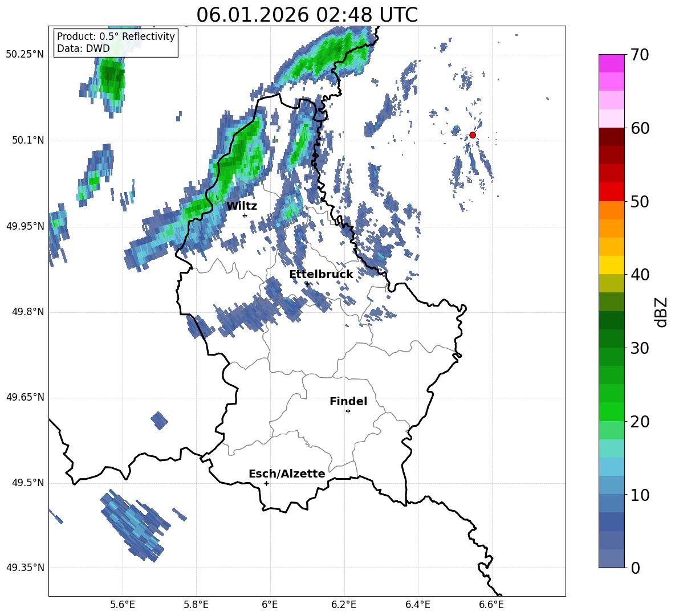Click the 49.35°N latitude label

25,568
